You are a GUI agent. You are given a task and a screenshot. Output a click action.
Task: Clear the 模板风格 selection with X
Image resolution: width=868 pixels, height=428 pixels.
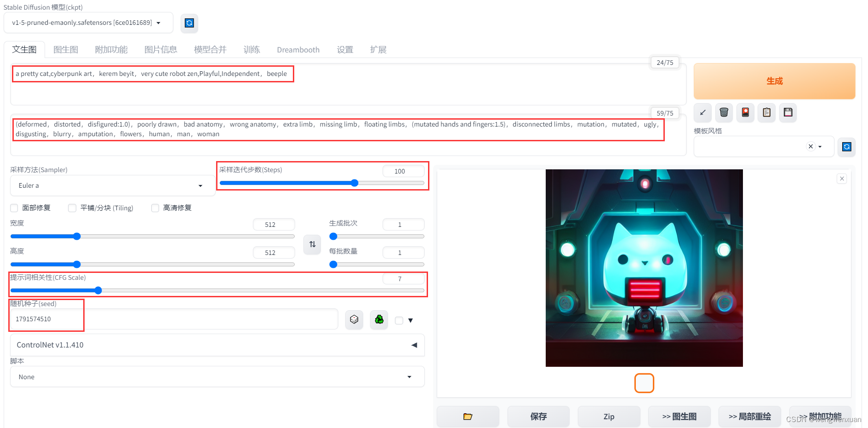point(811,146)
